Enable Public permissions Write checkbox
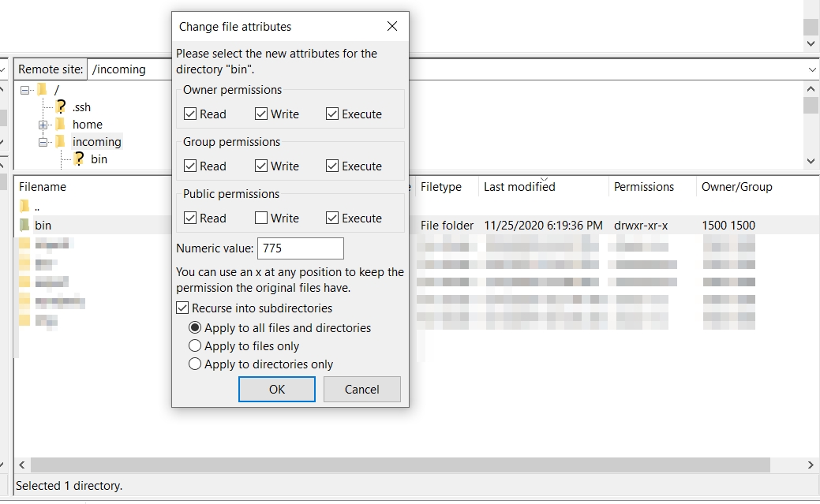Screen dimensions: 820x504 261,218
